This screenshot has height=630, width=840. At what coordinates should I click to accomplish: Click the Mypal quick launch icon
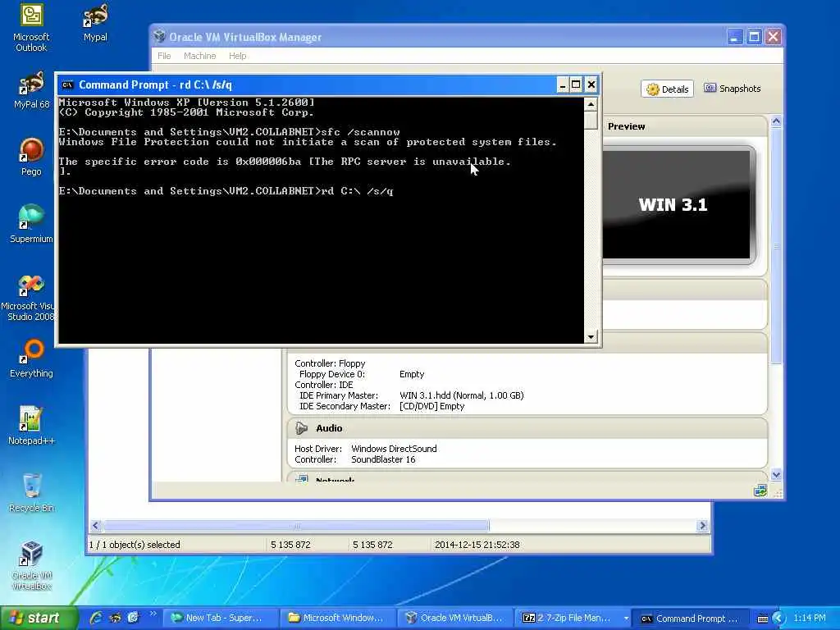tap(115, 618)
